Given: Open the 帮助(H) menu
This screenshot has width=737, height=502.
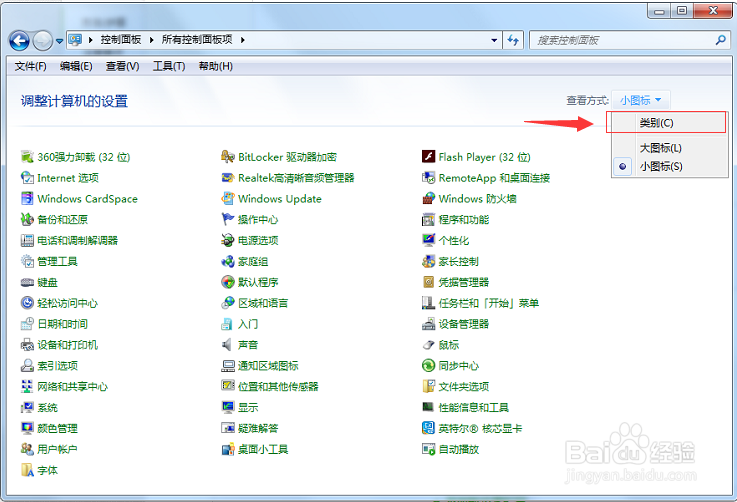Looking at the screenshot, I should [216, 66].
